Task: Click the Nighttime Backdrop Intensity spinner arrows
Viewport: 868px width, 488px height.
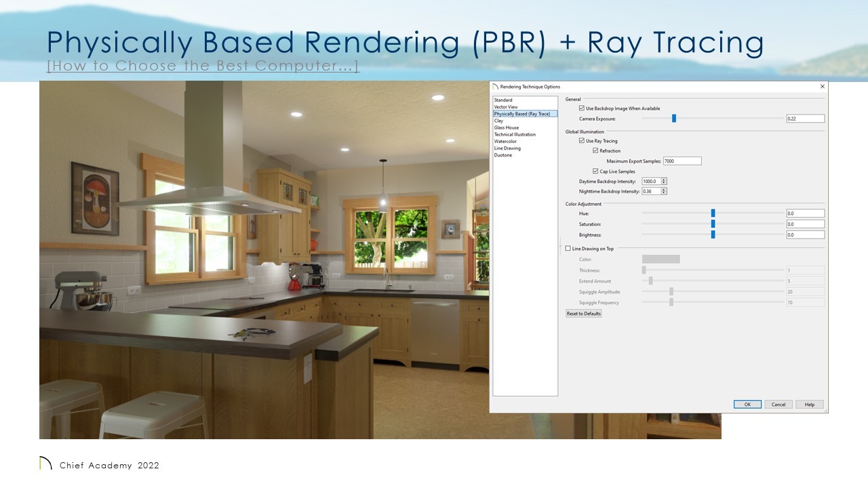Action: (664, 191)
